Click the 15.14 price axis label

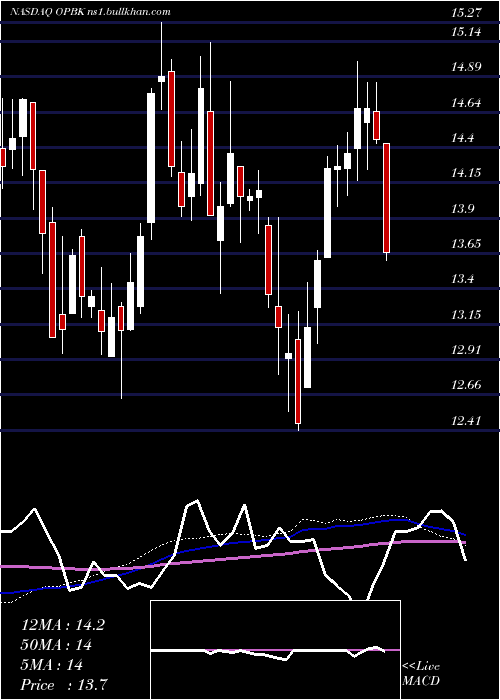pyautogui.click(x=466, y=32)
